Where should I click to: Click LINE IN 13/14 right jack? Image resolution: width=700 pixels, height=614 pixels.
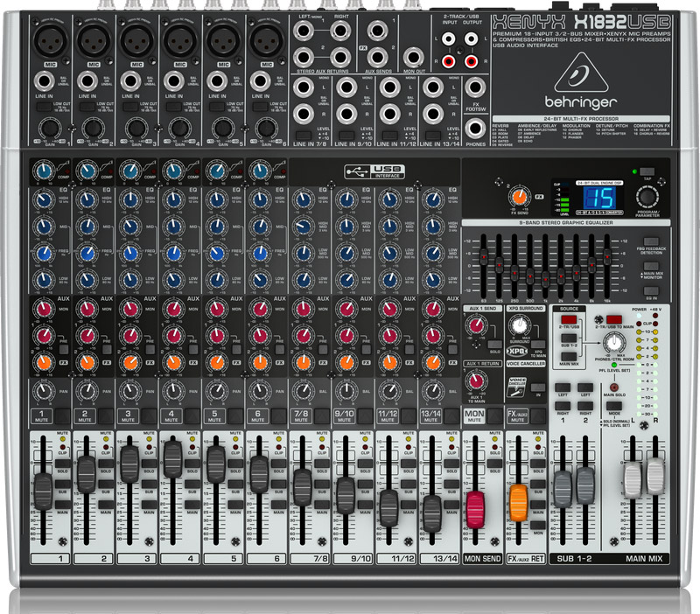432,115
